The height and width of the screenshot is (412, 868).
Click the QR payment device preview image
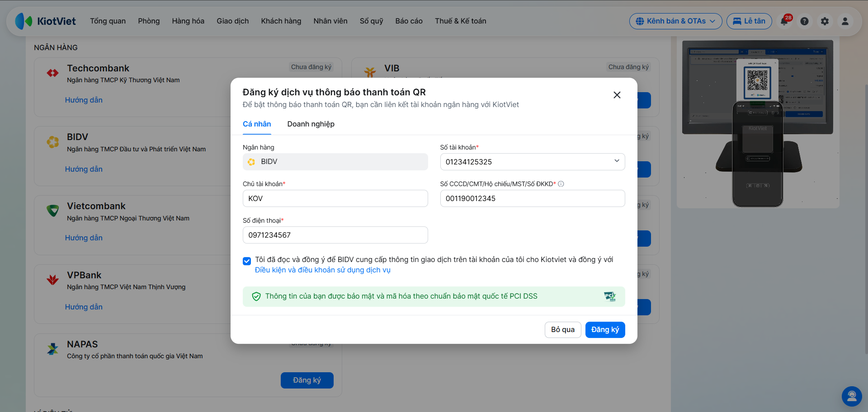pyautogui.click(x=758, y=123)
